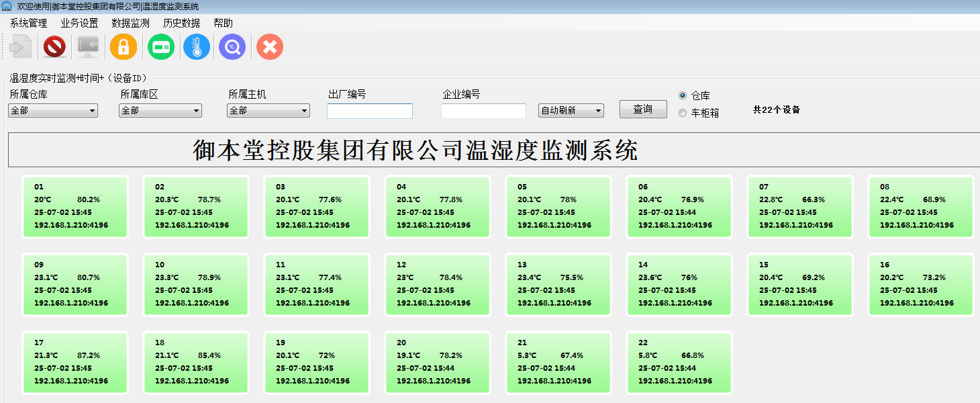
Task: Click the red prohibition stop icon
Action: (x=54, y=47)
